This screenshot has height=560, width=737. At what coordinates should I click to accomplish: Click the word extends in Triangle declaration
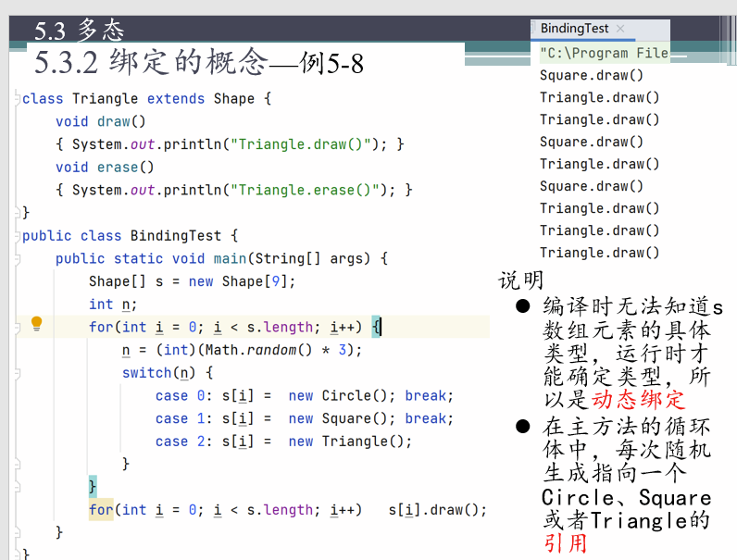pyautogui.click(x=176, y=99)
